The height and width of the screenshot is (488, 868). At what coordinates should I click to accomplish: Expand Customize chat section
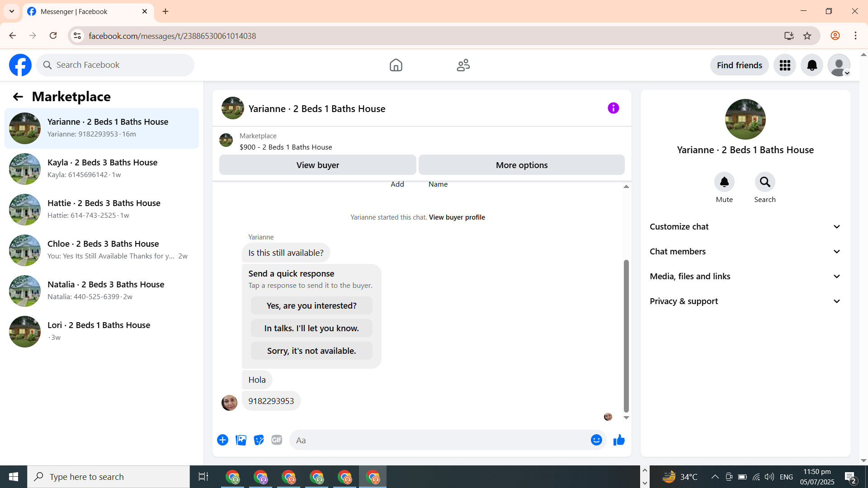click(x=745, y=227)
